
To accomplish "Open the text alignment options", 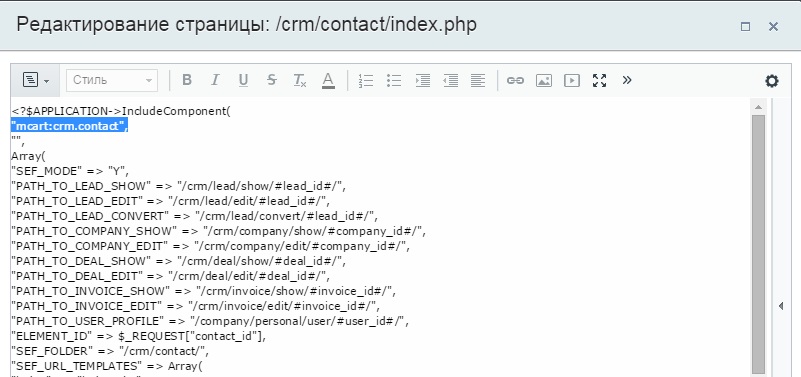I will [x=478, y=80].
